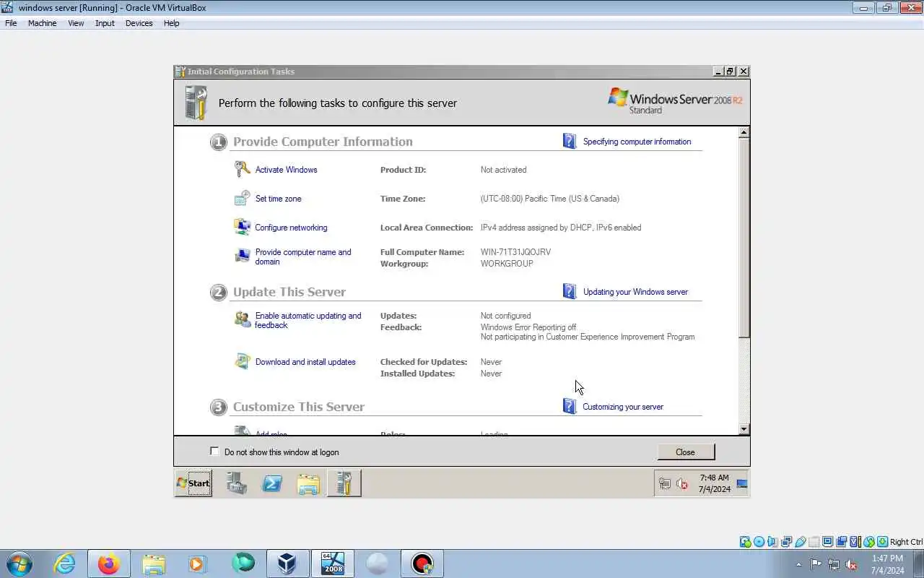This screenshot has height=578, width=924.
Task: Click the guest clock showing 7:48 AM
Action: coord(715,483)
